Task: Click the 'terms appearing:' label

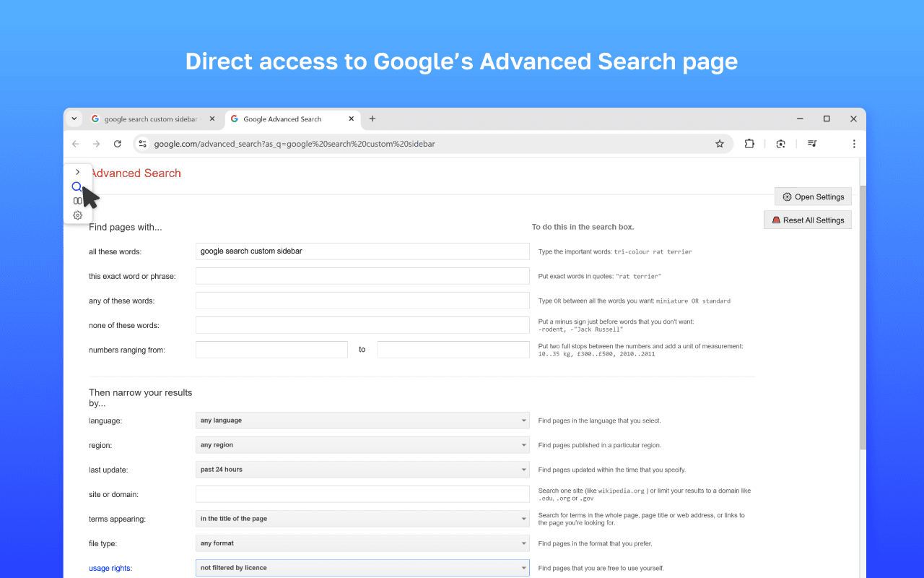Action: (x=118, y=519)
